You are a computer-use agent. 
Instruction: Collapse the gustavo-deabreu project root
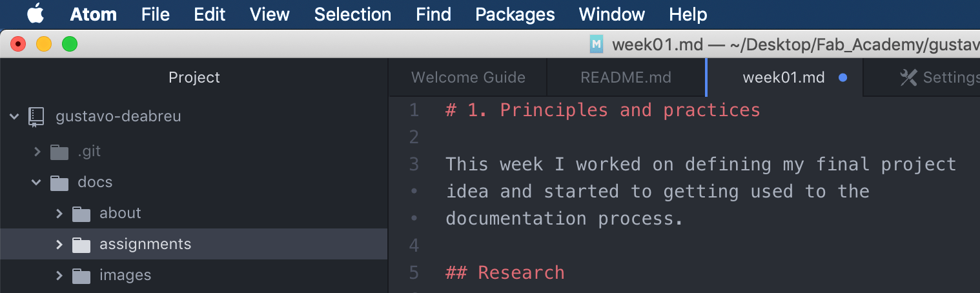pyautogui.click(x=14, y=117)
